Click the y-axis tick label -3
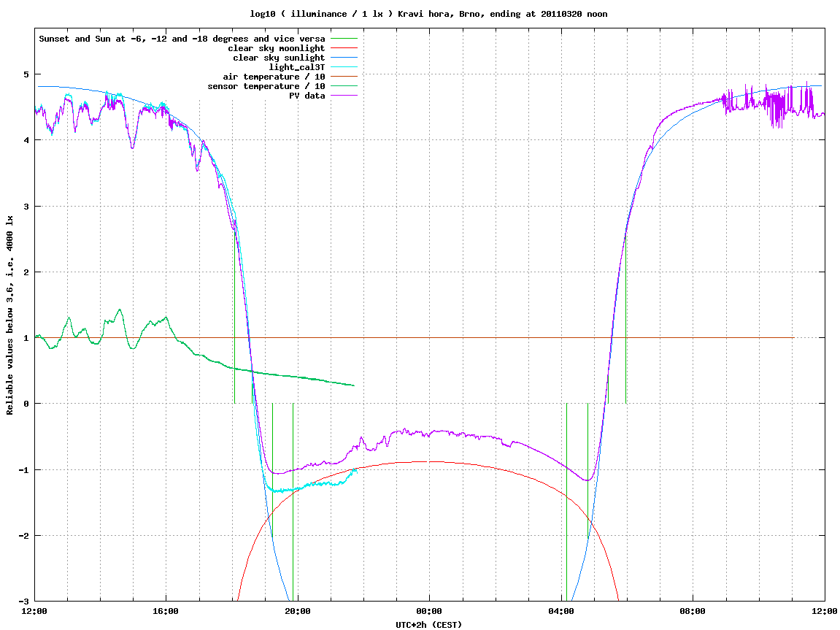The height and width of the screenshot is (630, 840). [x=23, y=602]
